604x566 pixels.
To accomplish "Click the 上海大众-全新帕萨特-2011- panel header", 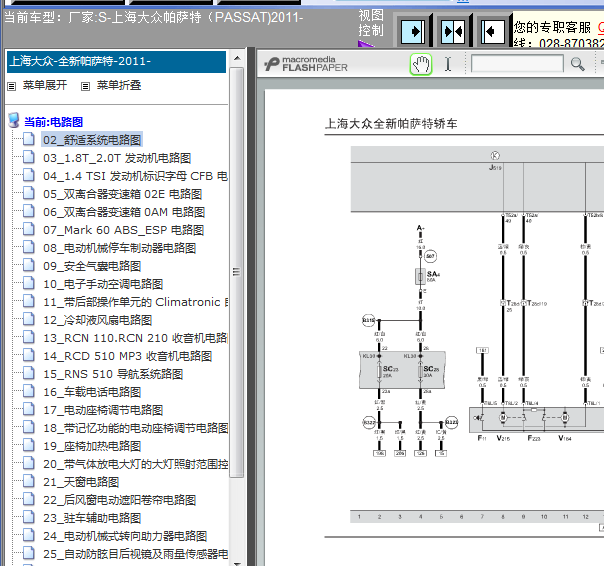I will 116,62.
